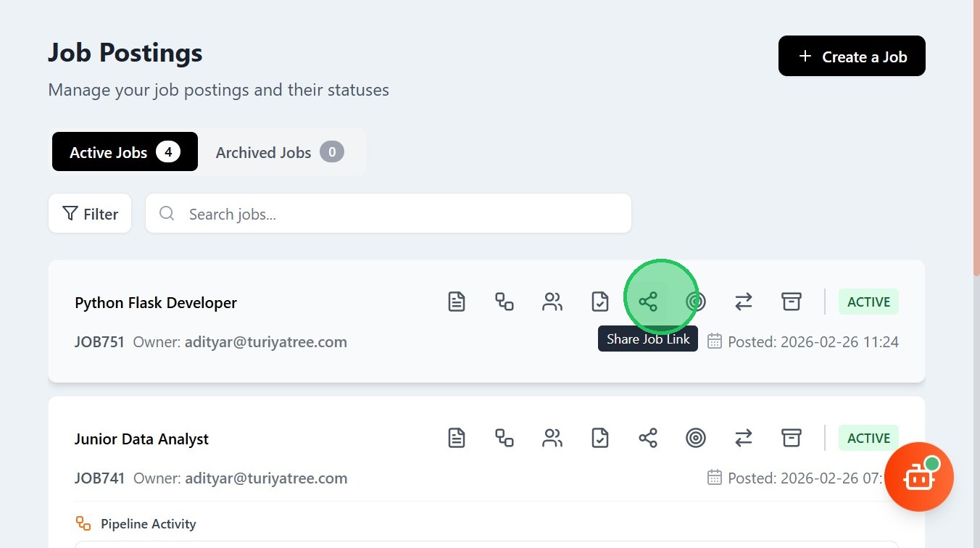The height and width of the screenshot is (548, 980).
Task: Open the Filter options
Action: coord(90,214)
